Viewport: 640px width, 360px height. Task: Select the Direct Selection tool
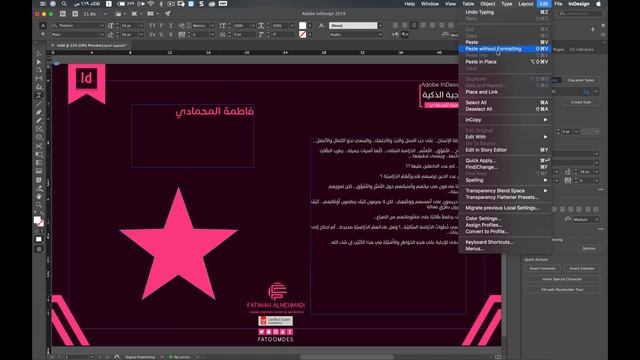[x=39, y=62]
